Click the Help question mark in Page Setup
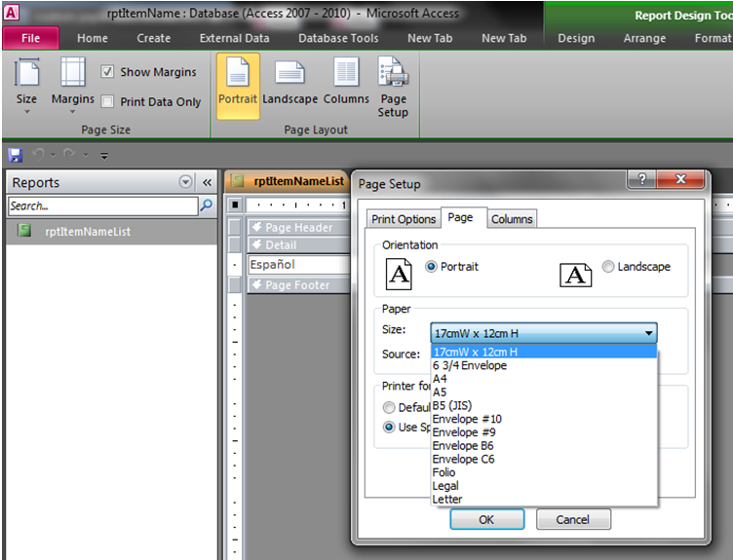 click(x=642, y=179)
